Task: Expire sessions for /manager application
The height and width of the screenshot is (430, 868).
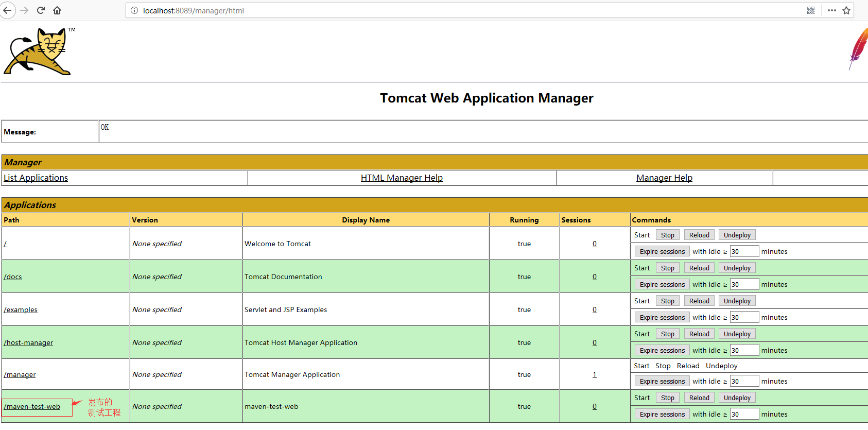Action: tap(662, 381)
